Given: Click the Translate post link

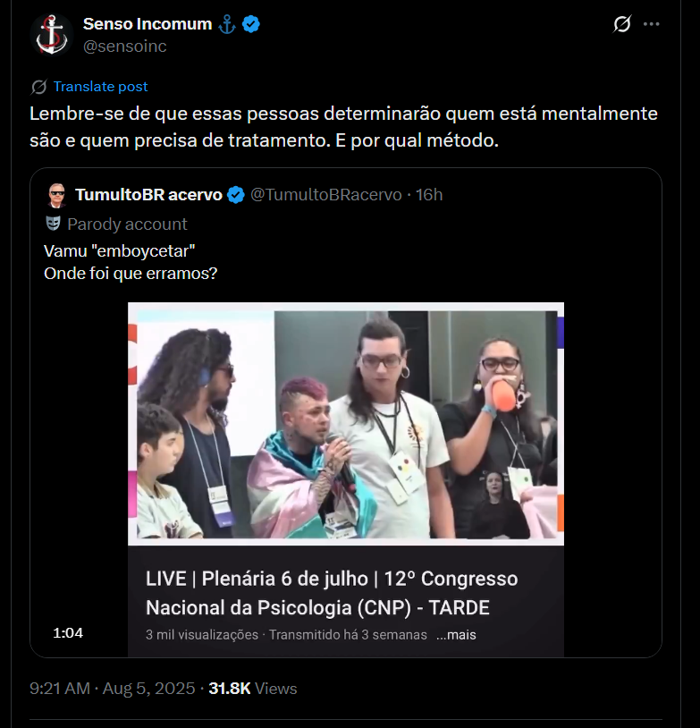Looking at the screenshot, I should (x=100, y=87).
